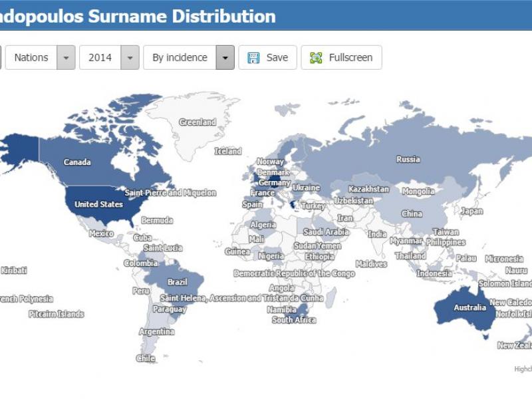Click the floppy disk Save icon
The height and width of the screenshot is (399, 532).
253,58
